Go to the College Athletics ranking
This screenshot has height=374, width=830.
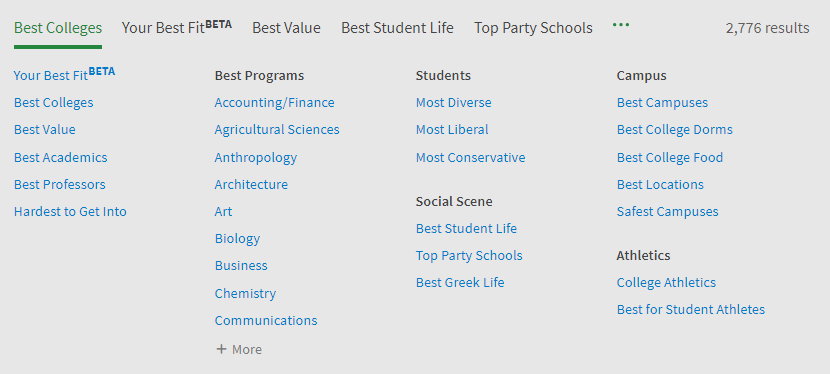coord(666,282)
